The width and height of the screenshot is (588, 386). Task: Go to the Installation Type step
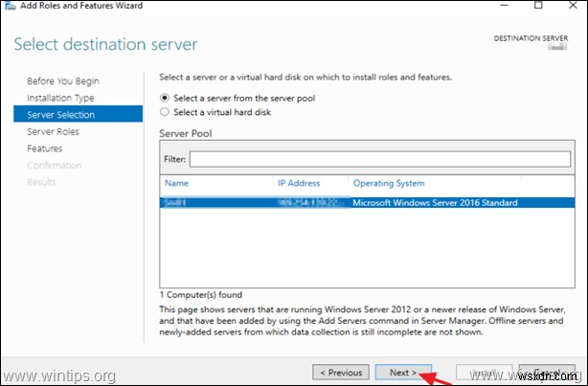(60, 98)
